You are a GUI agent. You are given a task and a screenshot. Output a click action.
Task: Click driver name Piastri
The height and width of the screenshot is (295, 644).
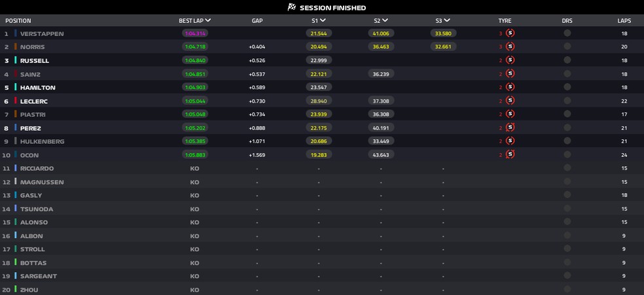tap(33, 114)
